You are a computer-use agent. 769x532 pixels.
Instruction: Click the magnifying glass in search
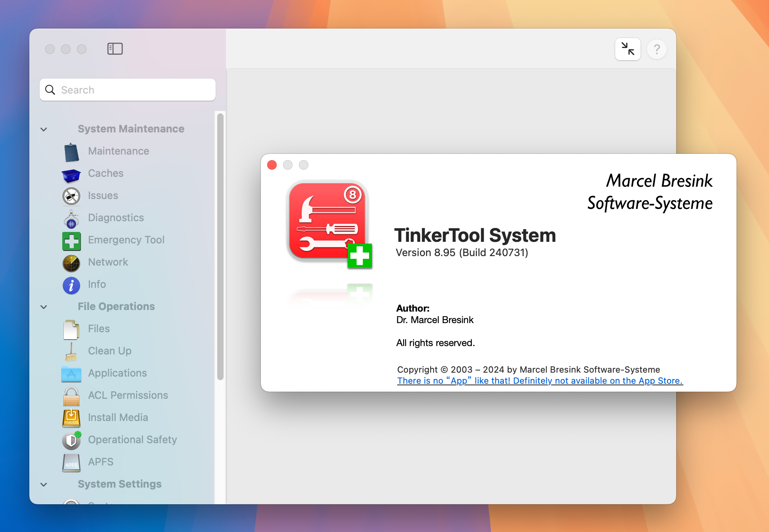[x=50, y=90]
